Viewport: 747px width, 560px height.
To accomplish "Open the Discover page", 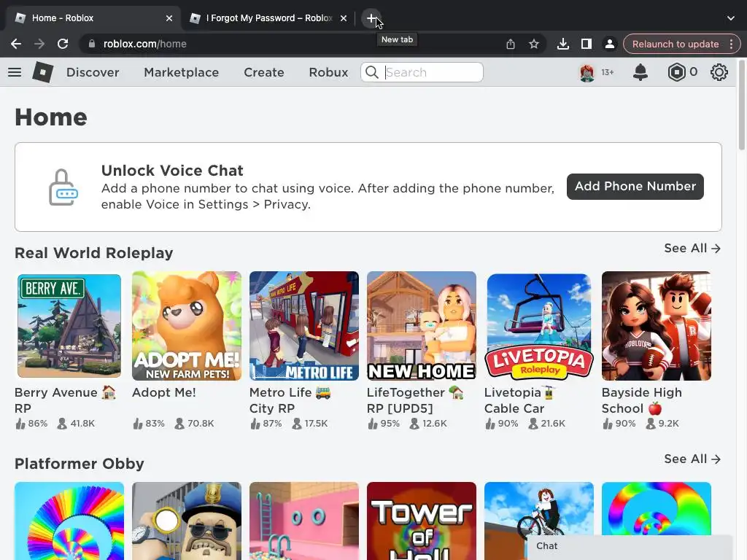I will pyautogui.click(x=93, y=72).
